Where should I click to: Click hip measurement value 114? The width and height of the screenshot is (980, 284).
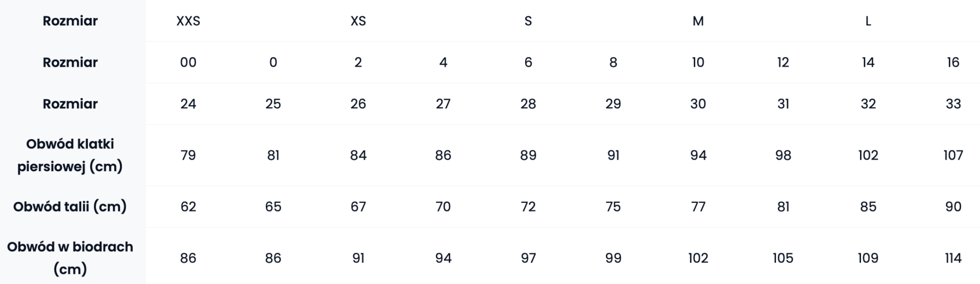953,258
